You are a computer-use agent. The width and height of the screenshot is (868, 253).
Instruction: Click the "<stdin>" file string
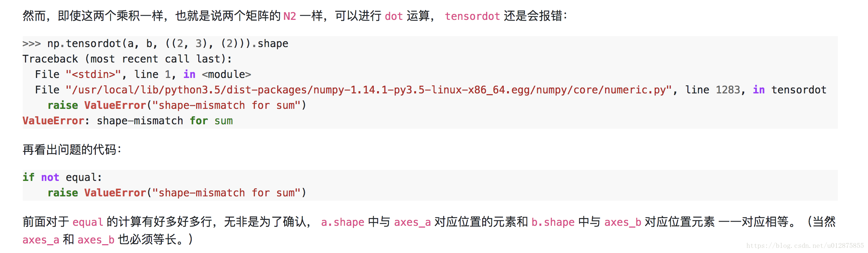click(x=93, y=74)
